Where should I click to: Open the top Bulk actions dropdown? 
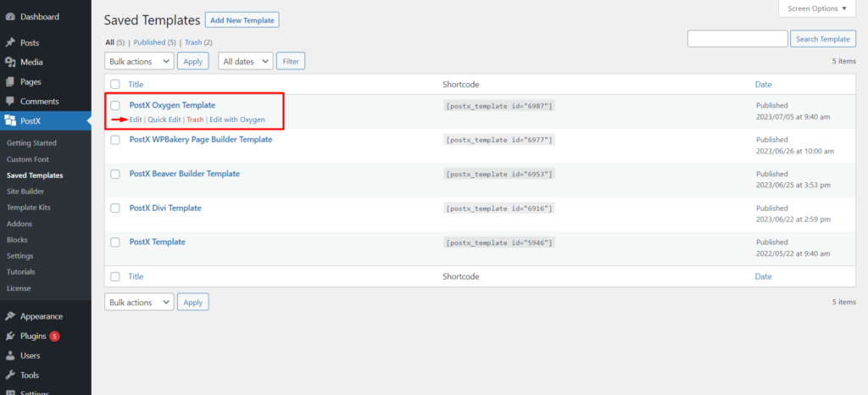(x=139, y=61)
